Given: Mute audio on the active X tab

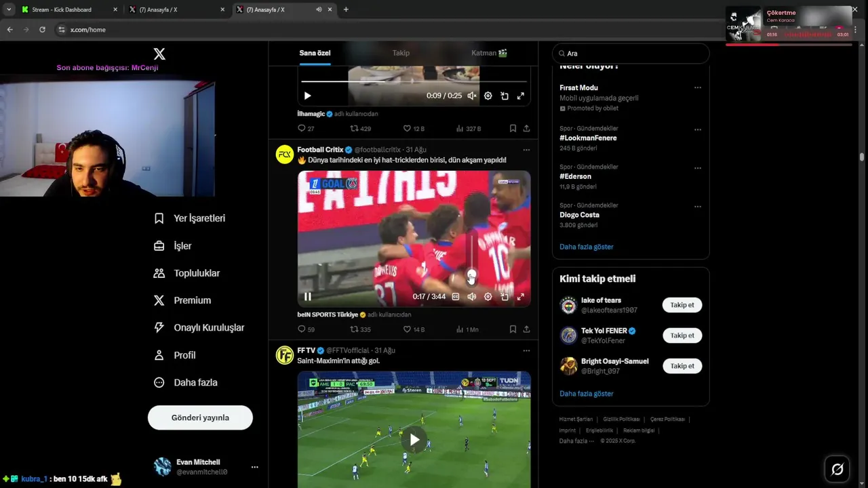Looking at the screenshot, I should (x=319, y=9).
